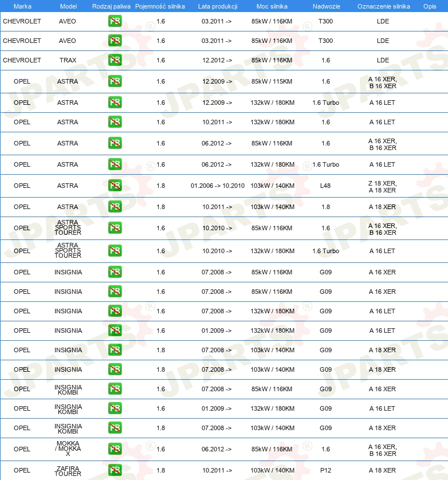Screen dimensions: 448x480
Task: Click fuel icon for ASTRA SPORTS TOURER 1.6 Turbo row
Action: [x=115, y=251]
